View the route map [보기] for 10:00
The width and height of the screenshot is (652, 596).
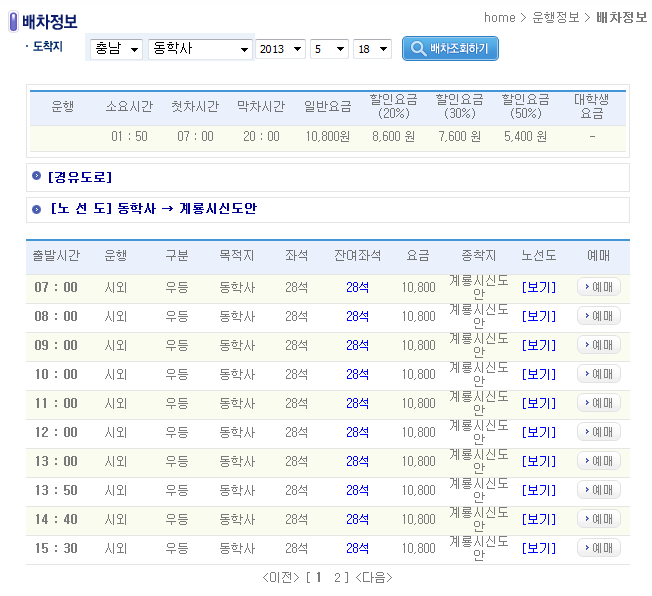click(539, 374)
